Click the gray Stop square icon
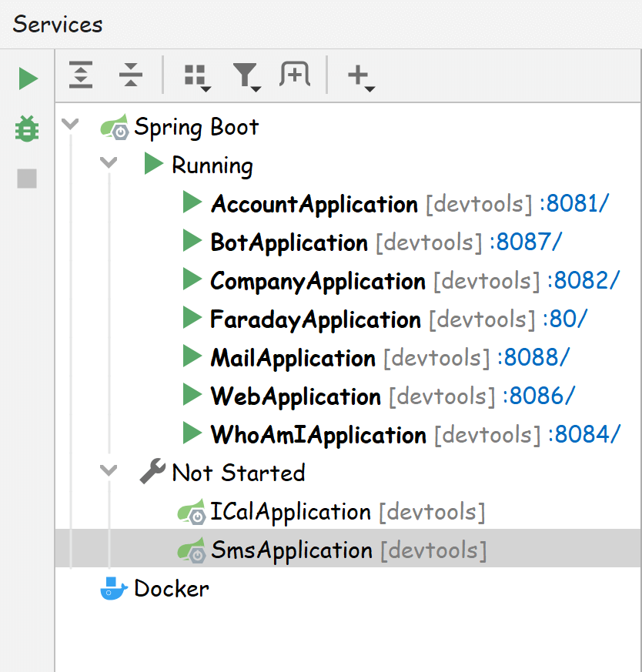The width and height of the screenshot is (642, 672). coord(28,179)
